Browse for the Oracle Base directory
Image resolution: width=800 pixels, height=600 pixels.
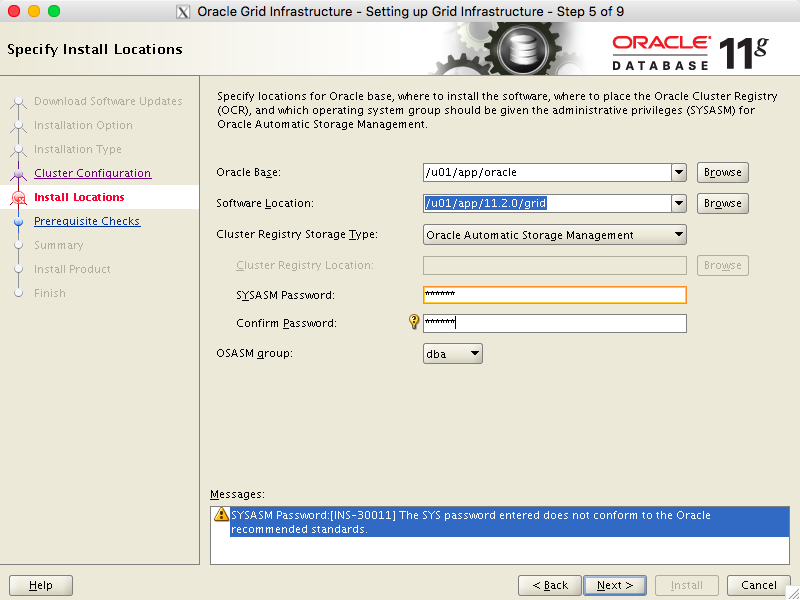(722, 172)
